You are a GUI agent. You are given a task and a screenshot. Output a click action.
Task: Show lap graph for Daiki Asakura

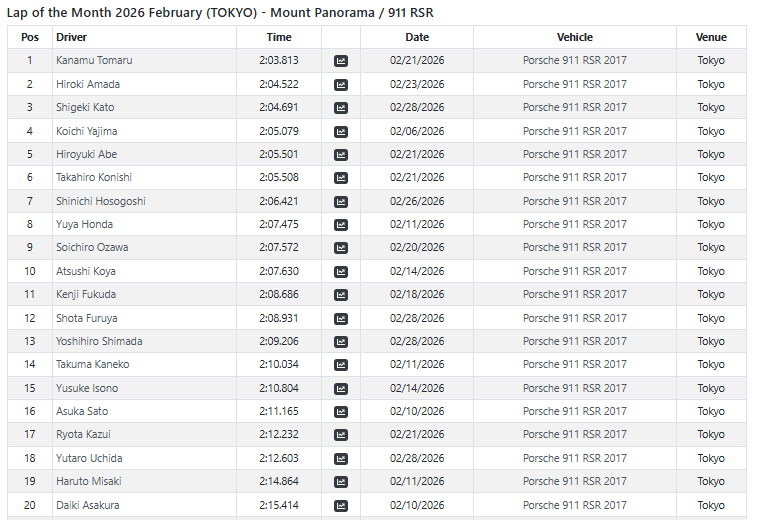341,506
